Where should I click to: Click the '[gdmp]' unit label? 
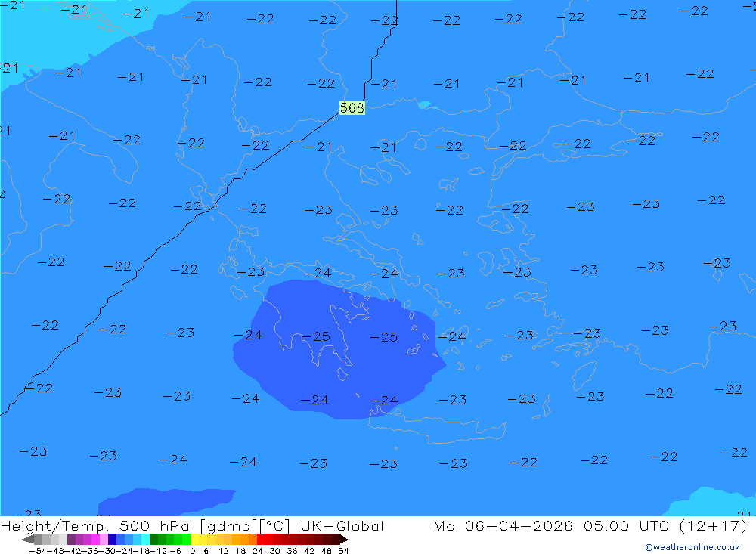[228, 526]
